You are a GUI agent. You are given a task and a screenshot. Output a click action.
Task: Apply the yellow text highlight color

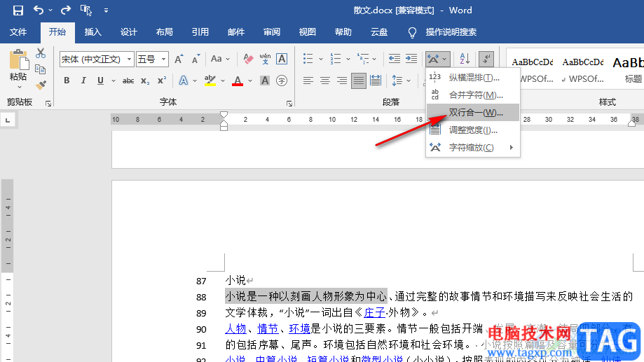click(210, 81)
